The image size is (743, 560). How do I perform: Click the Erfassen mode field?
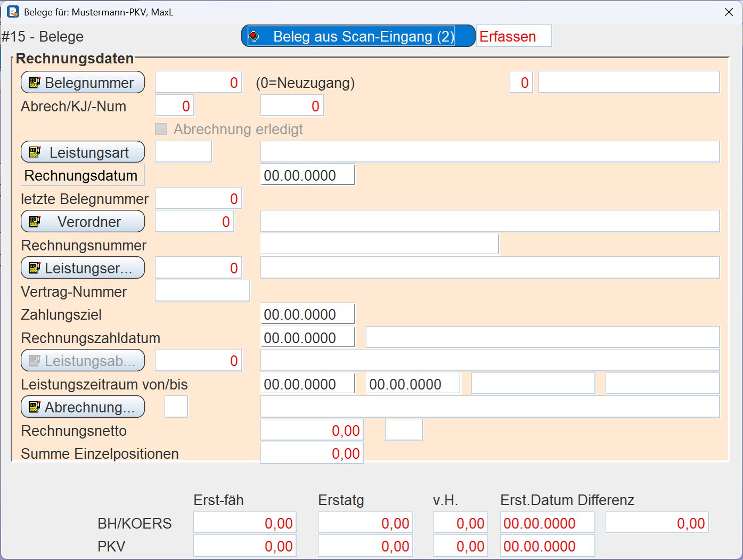(x=513, y=36)
